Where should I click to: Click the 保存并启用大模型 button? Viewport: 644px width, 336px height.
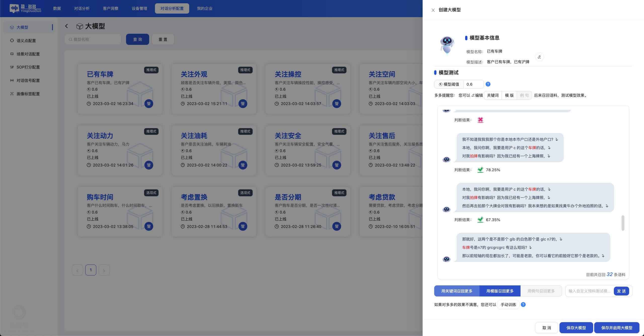pyautogui.click(x=617, y=328)
